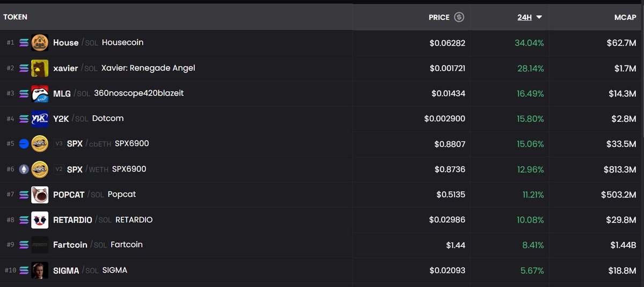Expand the 24H sort dropdown arrow

click(539, 17)
